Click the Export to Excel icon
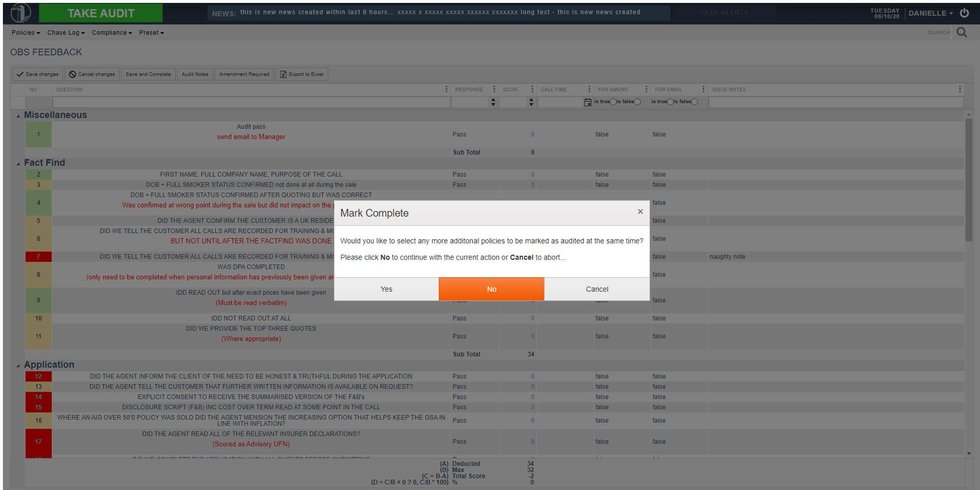Image resolution: width=980 pixels, height=490 pixels. pyautogui.click(x=283, y=74)
